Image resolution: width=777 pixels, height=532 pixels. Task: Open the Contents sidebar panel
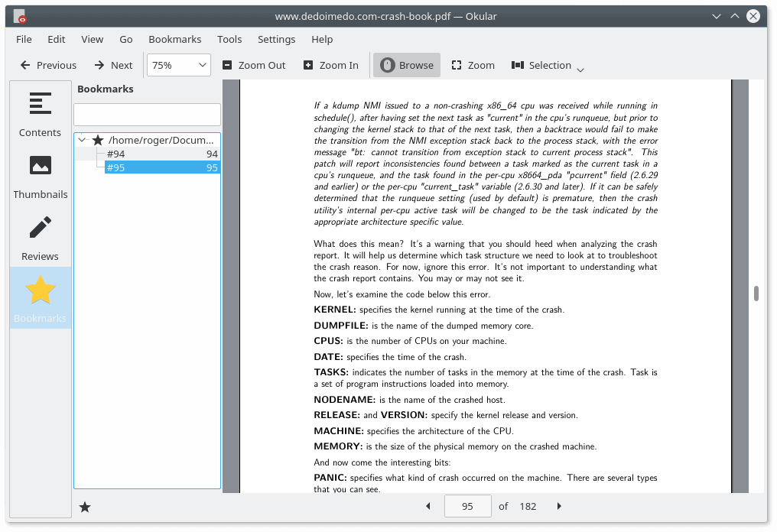pyautogui.click(x=40, y=112)
